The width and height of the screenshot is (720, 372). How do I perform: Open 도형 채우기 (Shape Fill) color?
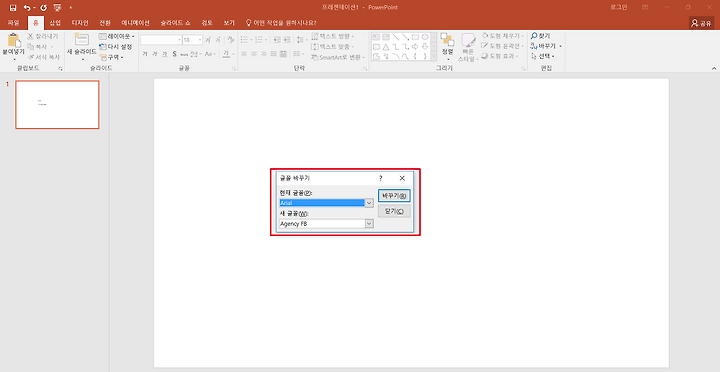click(x=503, y=36)
